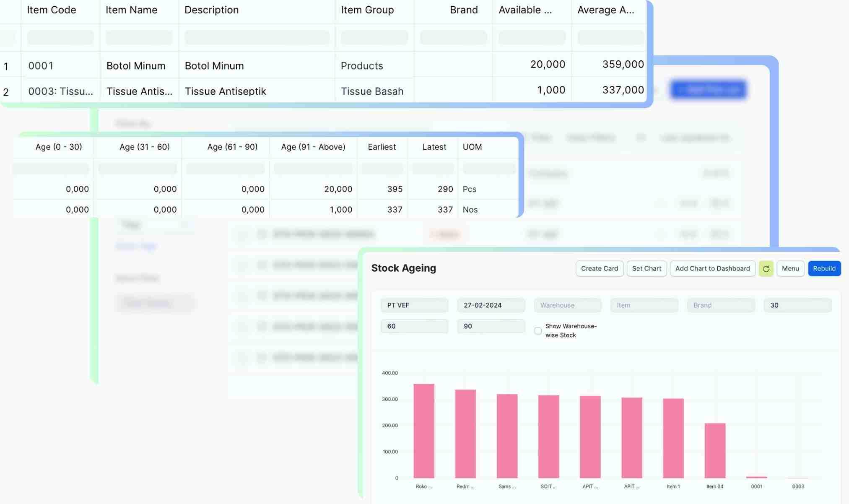Edit the 90 range value field
The image size is (849, 504).
(x=491, y=326)
